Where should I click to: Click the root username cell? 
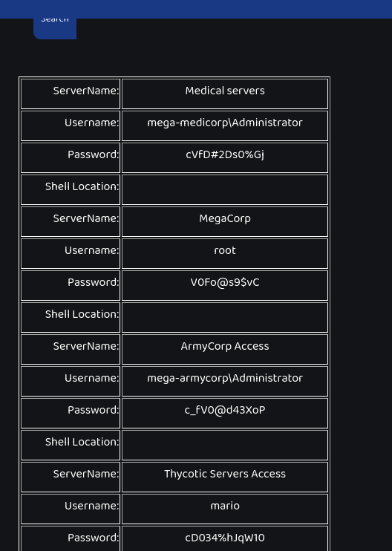tap(225, 254)
